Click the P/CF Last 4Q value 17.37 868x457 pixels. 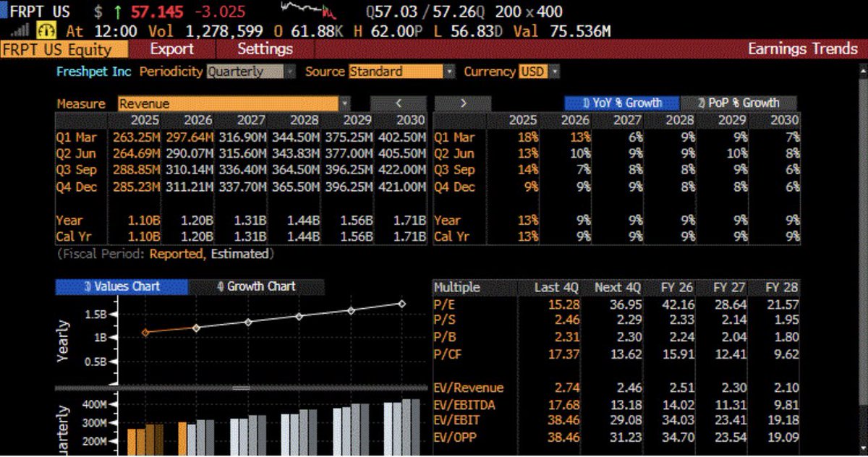[564, 354]
